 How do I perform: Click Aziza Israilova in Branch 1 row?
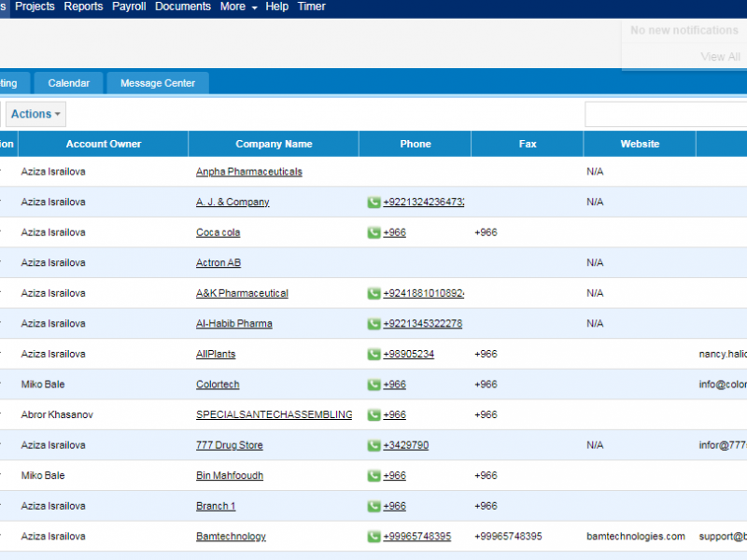53,506
